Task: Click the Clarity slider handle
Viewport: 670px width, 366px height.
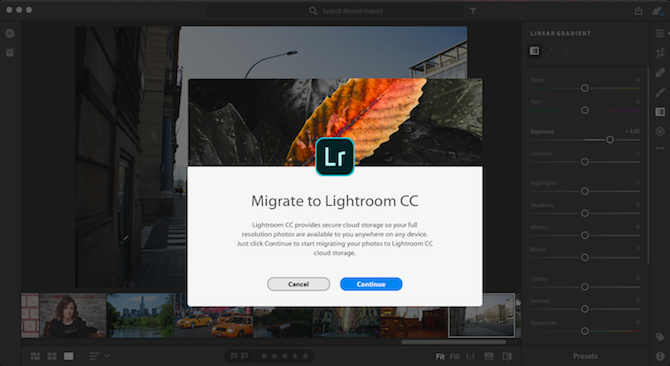Action: (x=585, y=287)
